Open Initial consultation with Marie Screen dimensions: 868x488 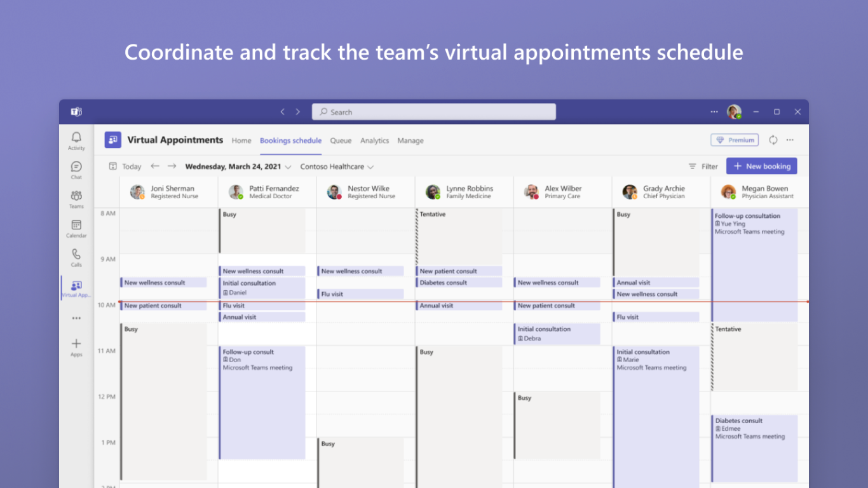click(x=656, y=417)
